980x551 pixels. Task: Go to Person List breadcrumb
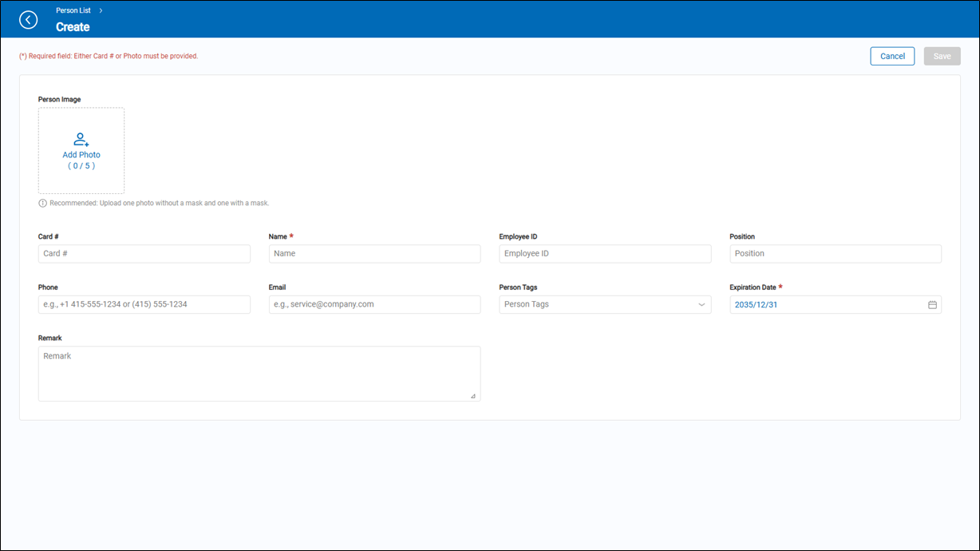pos(73,10)
